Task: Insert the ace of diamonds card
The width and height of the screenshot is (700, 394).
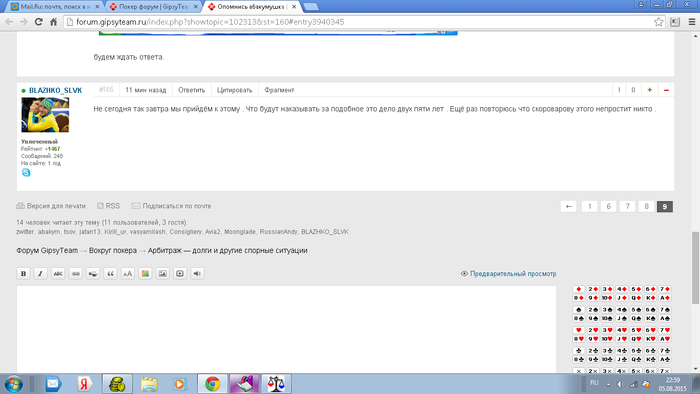Action: (665, 298)
